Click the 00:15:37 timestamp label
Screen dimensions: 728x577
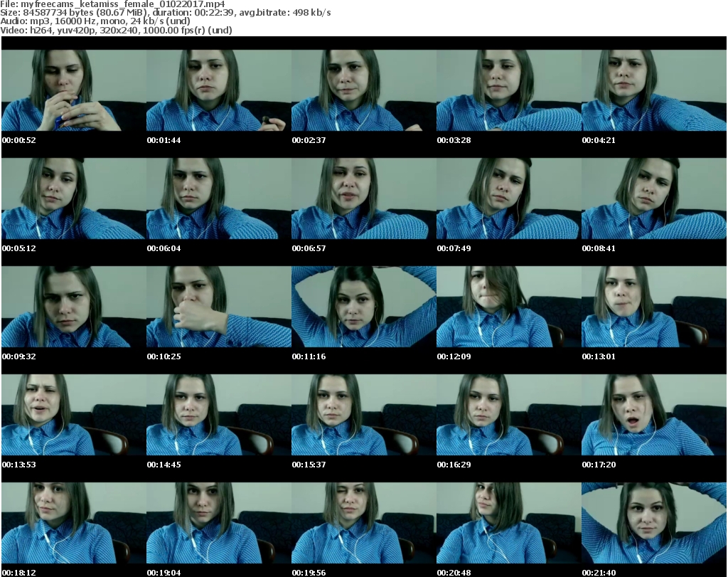(x=309, y=465)
